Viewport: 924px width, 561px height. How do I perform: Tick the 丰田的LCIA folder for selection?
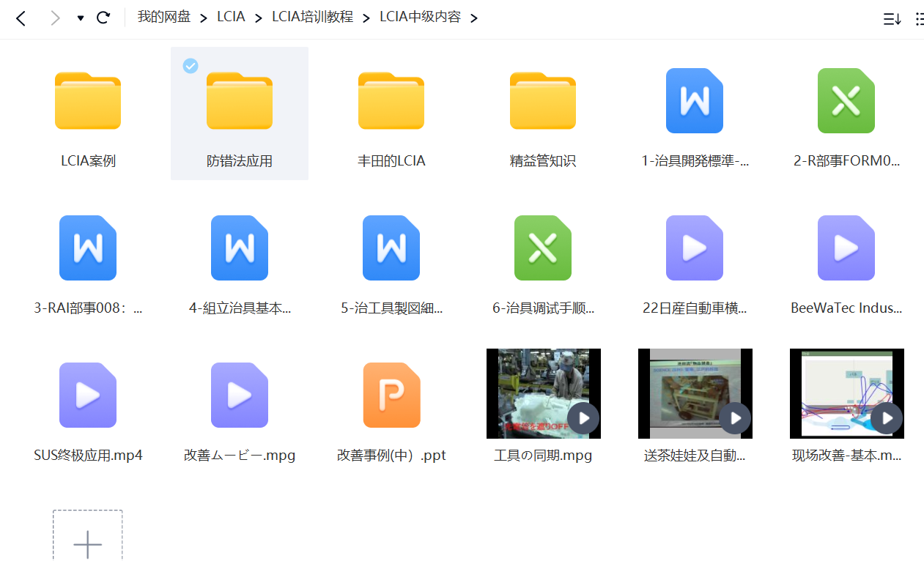342,66
